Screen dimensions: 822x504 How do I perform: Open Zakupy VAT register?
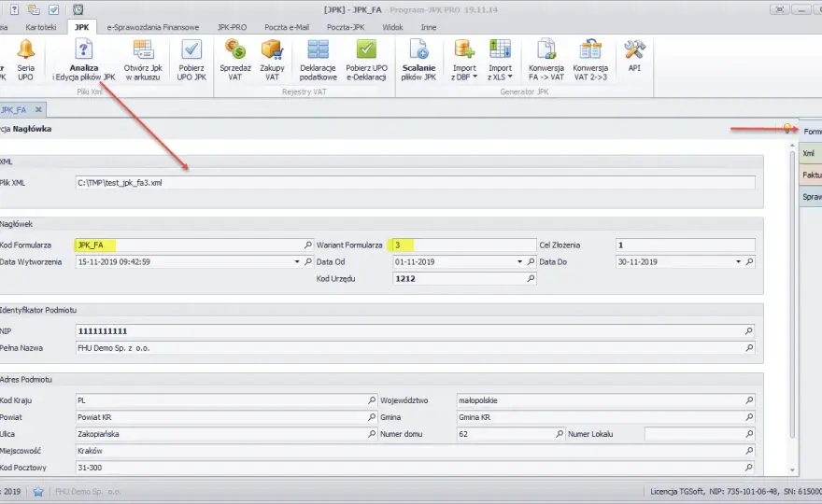pos(272,61)
